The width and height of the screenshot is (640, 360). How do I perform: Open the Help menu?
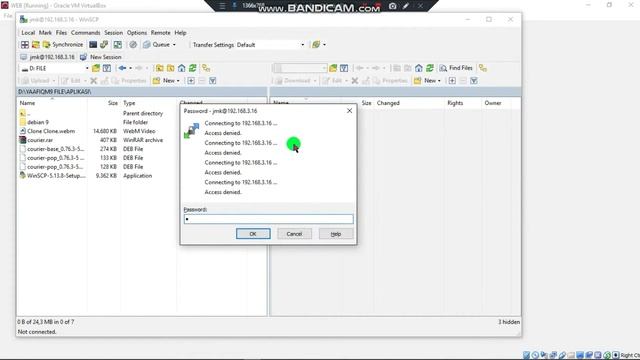[180, 33]
